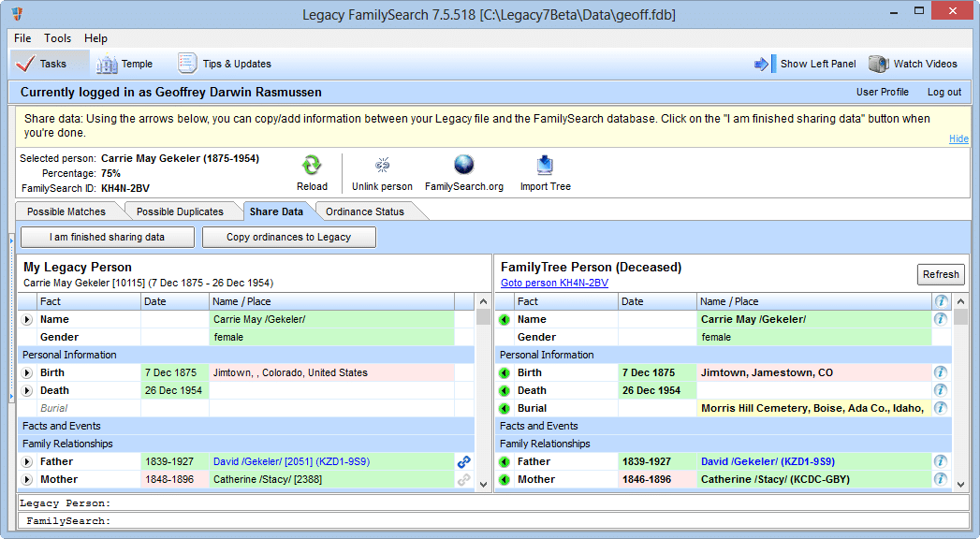Click info icon on FamilyTree Father row

pos(941,461)
